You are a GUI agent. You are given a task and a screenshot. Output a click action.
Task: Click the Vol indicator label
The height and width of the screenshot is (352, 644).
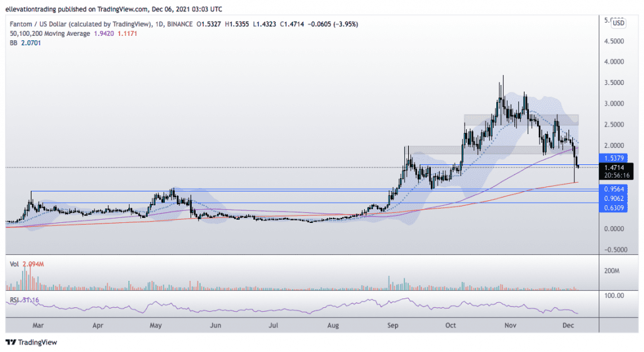14,264
